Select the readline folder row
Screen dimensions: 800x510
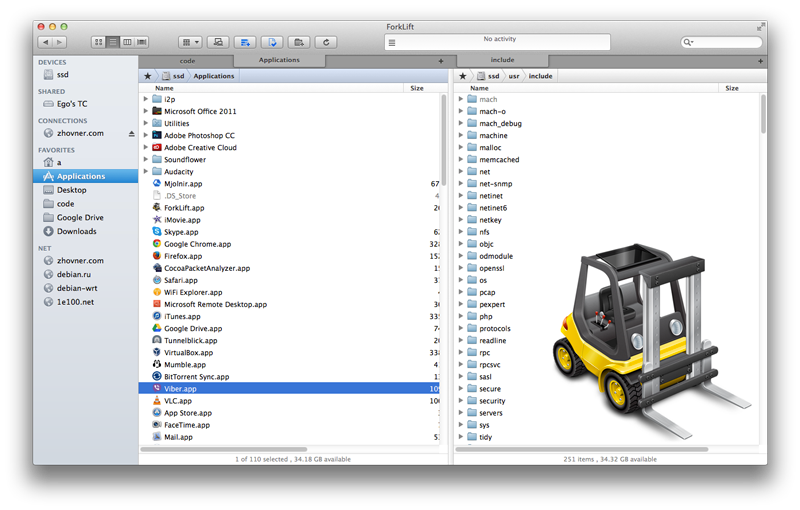click(607, 340)
